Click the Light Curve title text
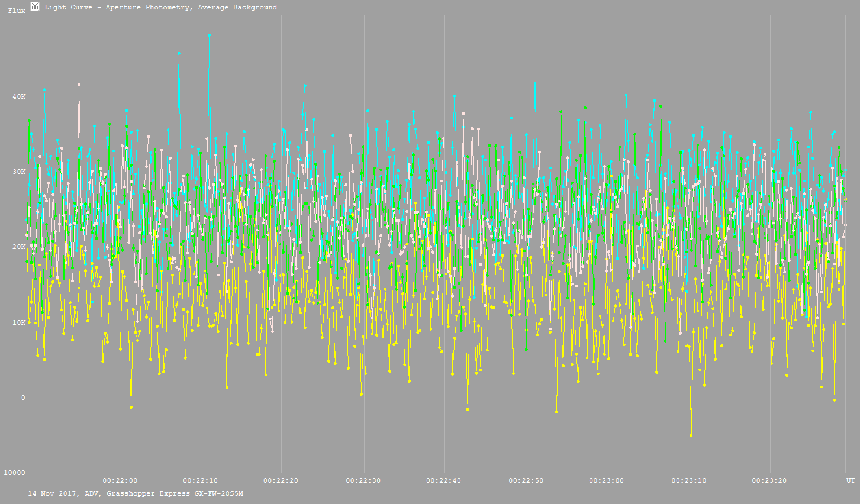This screenshot has width=860, height=504. (x=160, y=8)
